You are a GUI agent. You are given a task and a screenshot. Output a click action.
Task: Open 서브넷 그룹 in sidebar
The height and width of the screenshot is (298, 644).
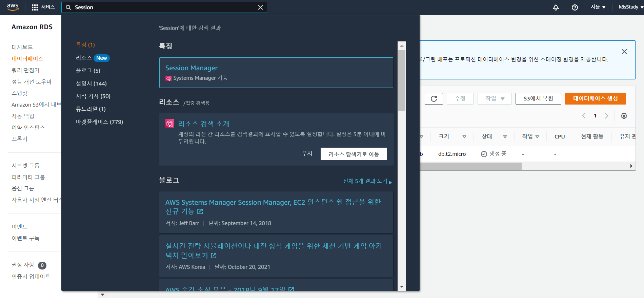pos(25,166)
